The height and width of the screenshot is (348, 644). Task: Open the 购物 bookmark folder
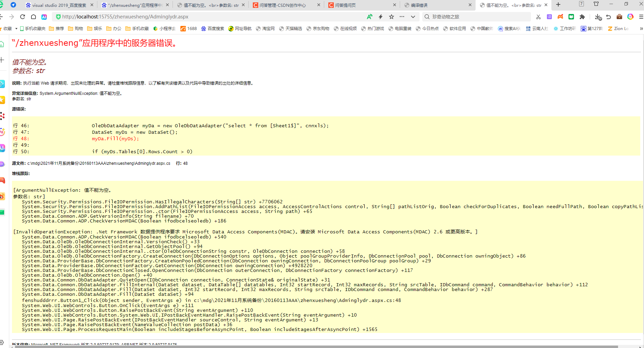click(x=76, y=29)
